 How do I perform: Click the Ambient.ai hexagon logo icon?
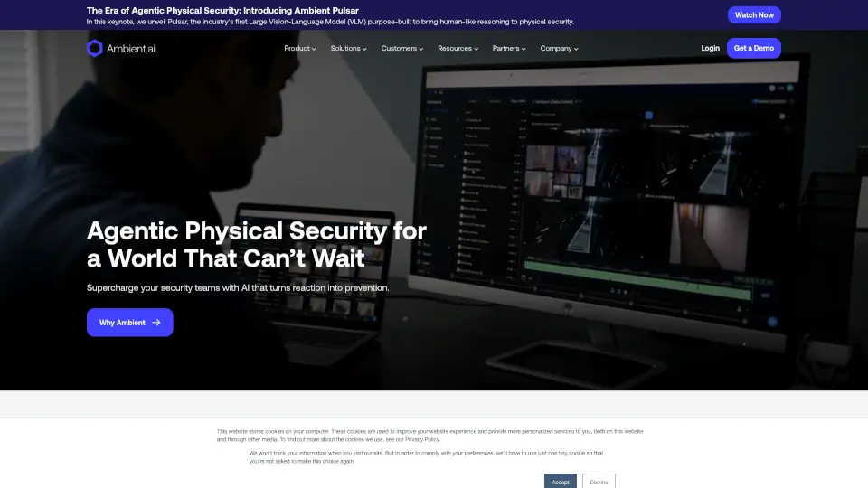(95, 48)
